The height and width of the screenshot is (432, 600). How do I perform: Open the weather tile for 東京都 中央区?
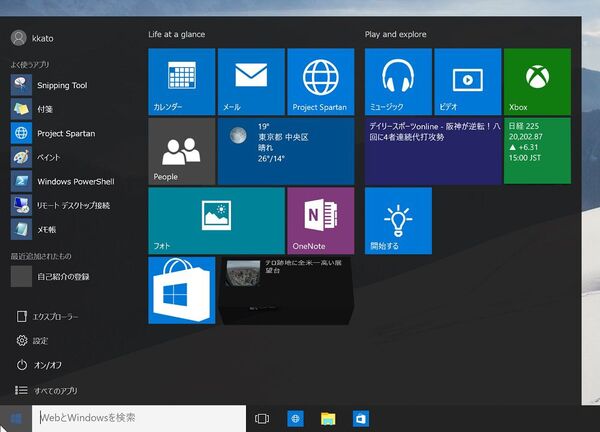[286, 151]
